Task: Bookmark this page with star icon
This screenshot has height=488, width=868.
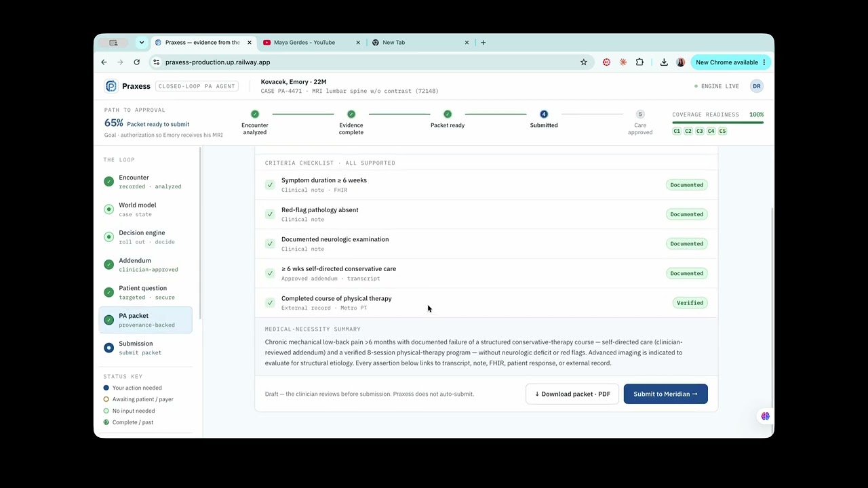Action: pos(583,62)
